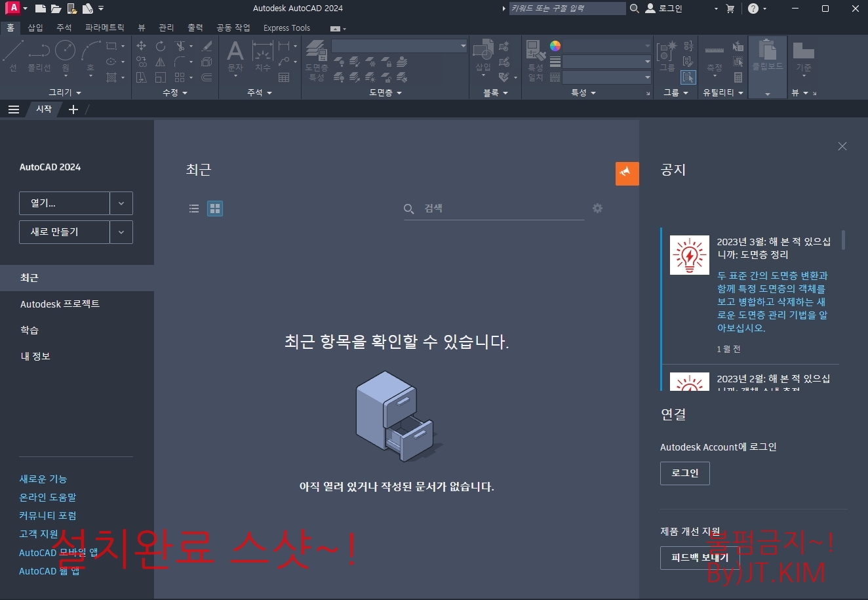Viewport: 868px width, 600px height.
Task: Expand the Annotation (주석) panel
Action: point(260,92)
